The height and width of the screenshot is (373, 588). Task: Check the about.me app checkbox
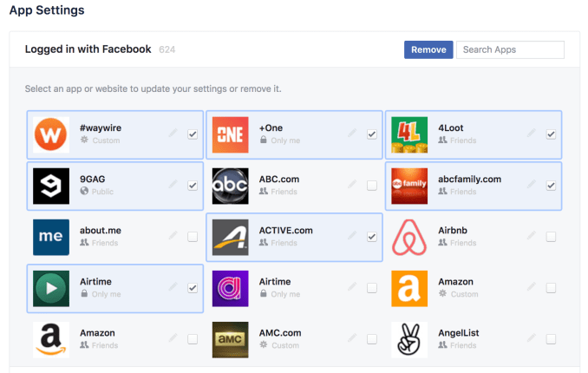click(193, 237)
